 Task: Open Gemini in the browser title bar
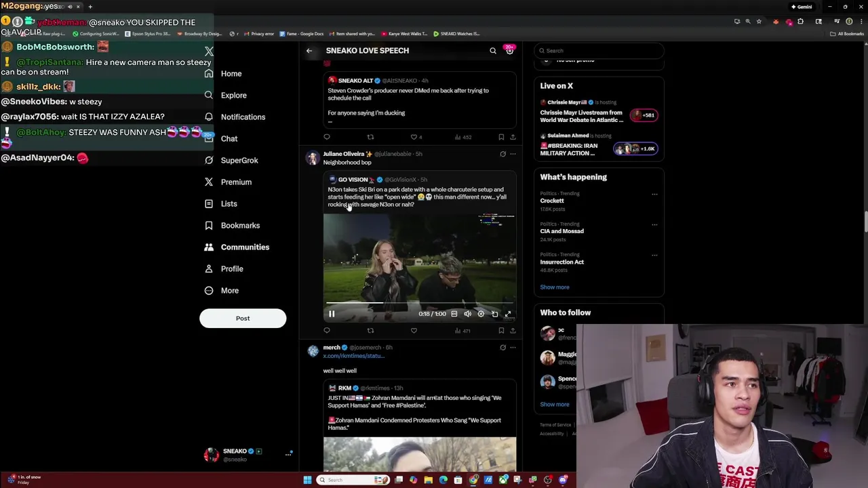coord(802,7)
